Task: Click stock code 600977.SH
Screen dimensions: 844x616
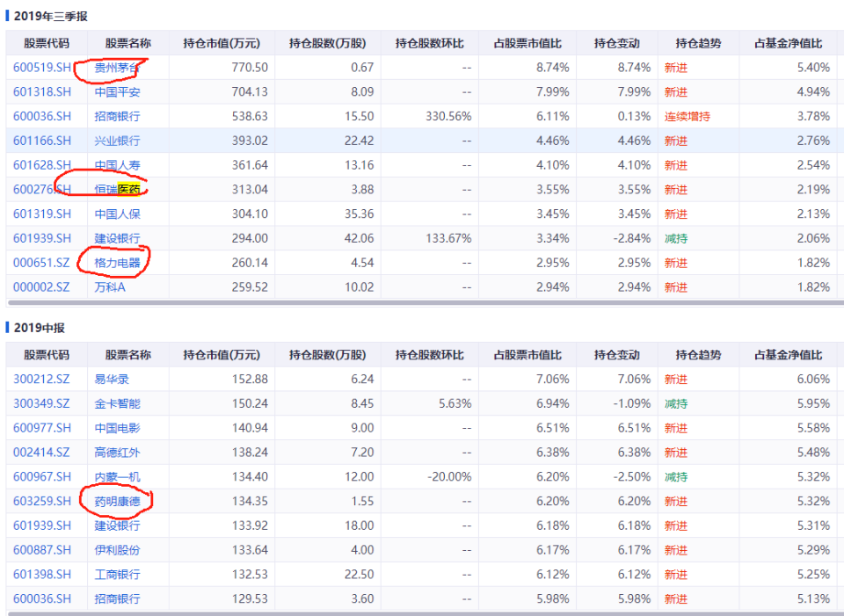Action: tap(42, 428)
